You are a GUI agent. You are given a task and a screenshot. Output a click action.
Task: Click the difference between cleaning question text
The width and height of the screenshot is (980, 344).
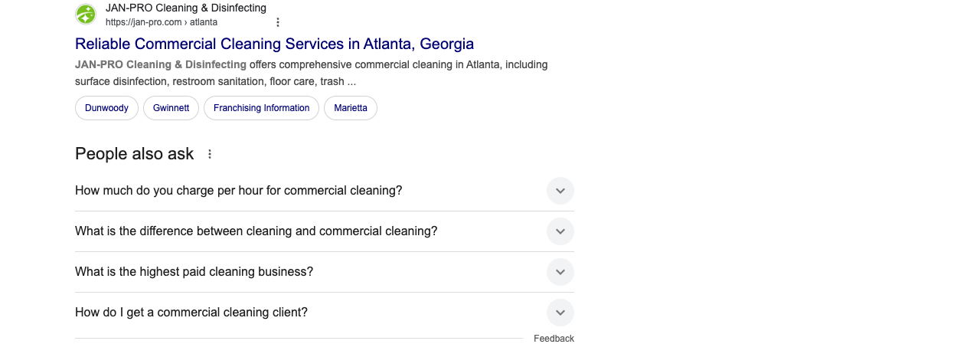coord(256,231)
